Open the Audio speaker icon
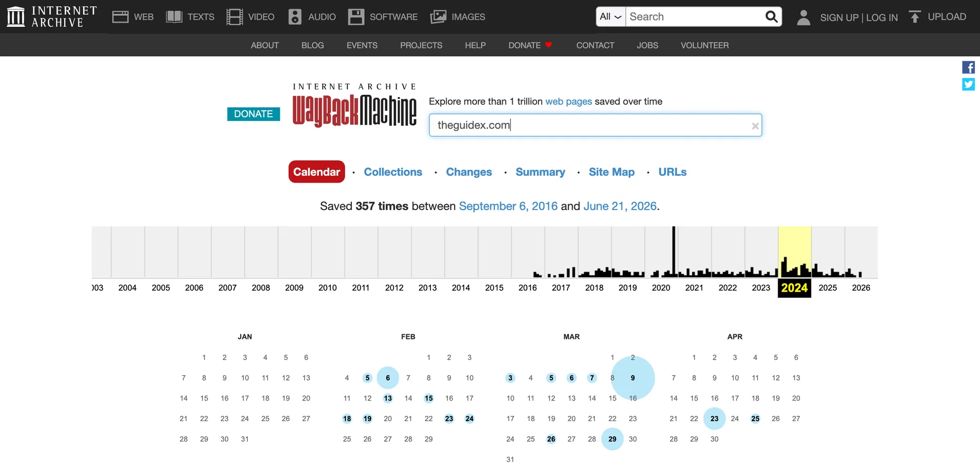The height and width of the screenshot is (469, 980). (x=295, y=17)
